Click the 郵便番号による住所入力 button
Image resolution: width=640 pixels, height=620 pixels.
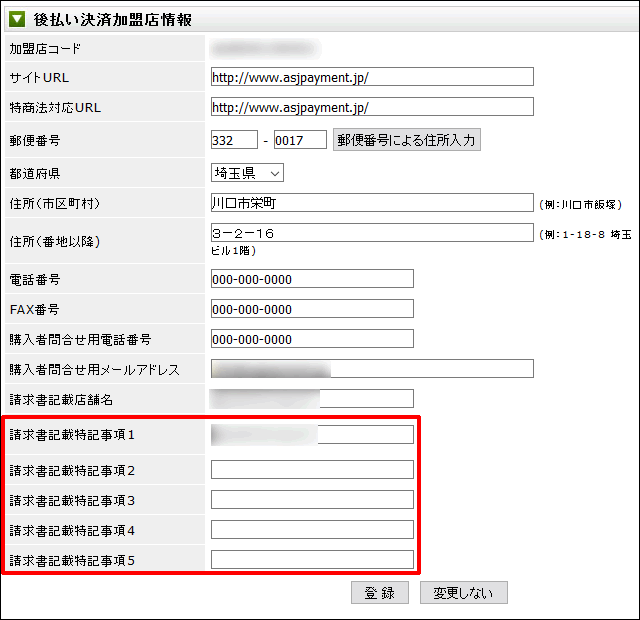coord(407,140)
